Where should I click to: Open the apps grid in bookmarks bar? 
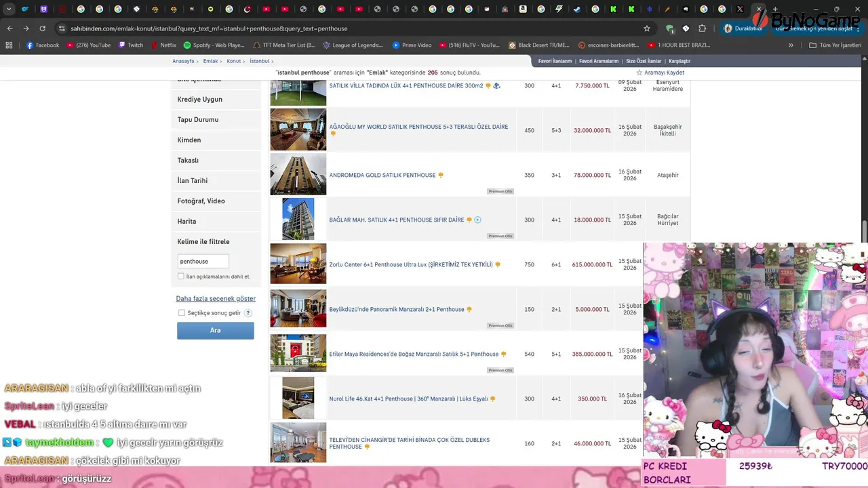pos(9,45)
